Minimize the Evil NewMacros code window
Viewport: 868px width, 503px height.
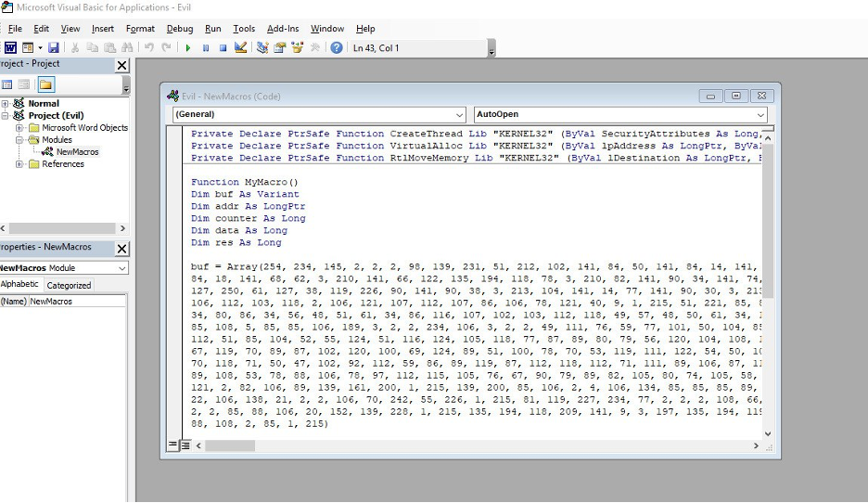(x=710, y=97)
